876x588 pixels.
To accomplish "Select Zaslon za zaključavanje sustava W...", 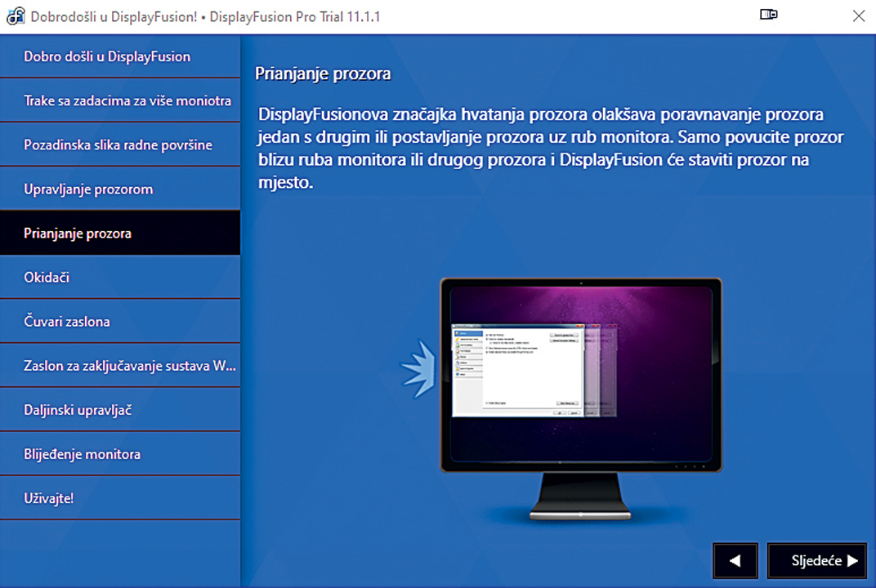I will 120,365.
